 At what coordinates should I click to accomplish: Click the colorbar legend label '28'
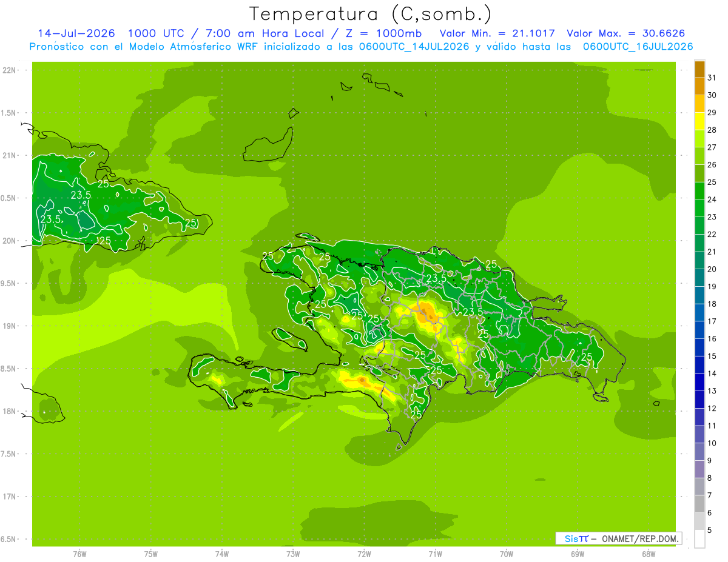(712, 130)
